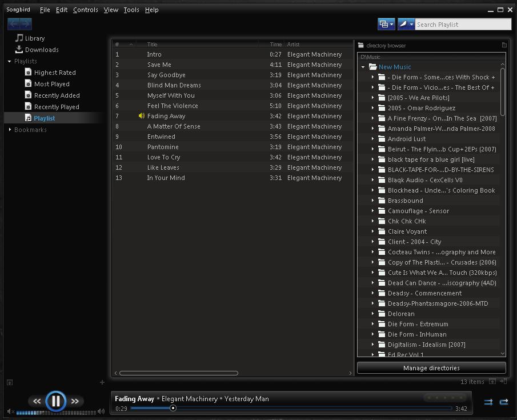
Task: Click the small pane icon below the sidebar
Action: click(10, 382)
